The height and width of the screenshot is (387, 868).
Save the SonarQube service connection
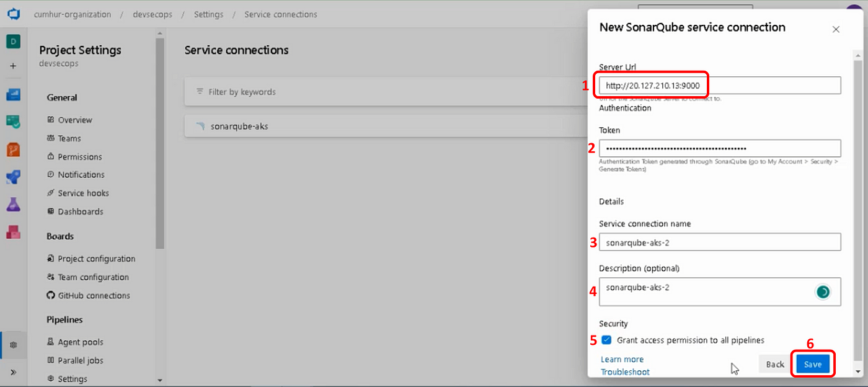pyautogui.click(x=812, y=364)
